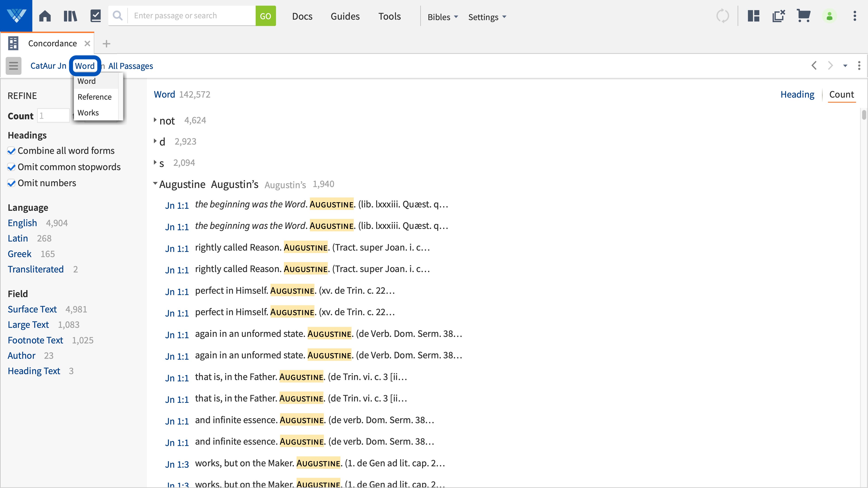Collapse the Augustine concordance entry
The image size is (868, 488).
click(x=155, y=183)
